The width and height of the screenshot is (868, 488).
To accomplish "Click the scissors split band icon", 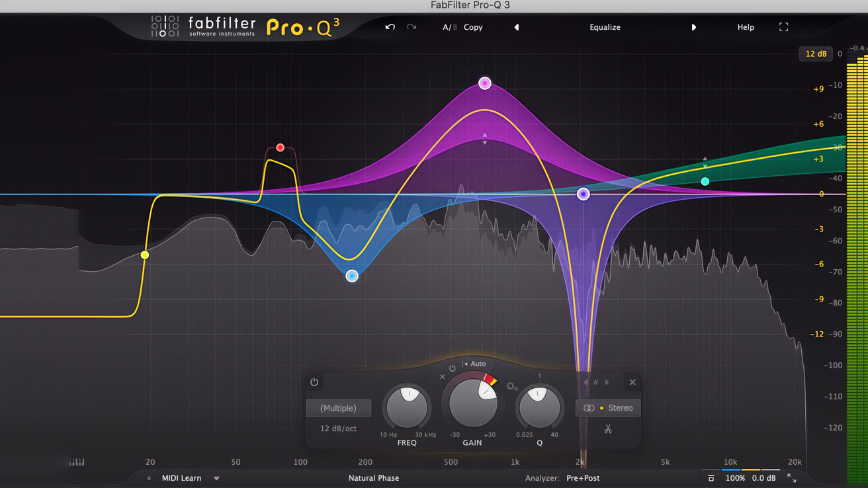I will (x=607, y=429).
